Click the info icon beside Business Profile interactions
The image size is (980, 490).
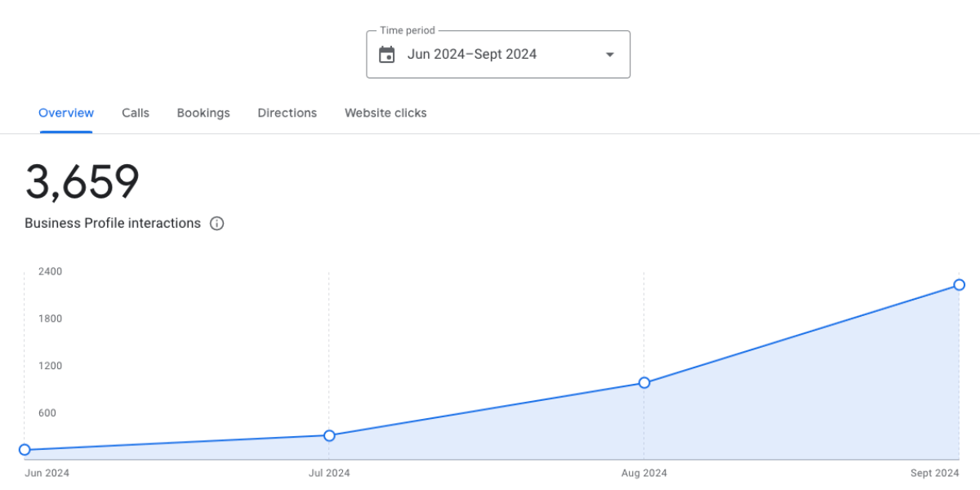coord(216,224)
